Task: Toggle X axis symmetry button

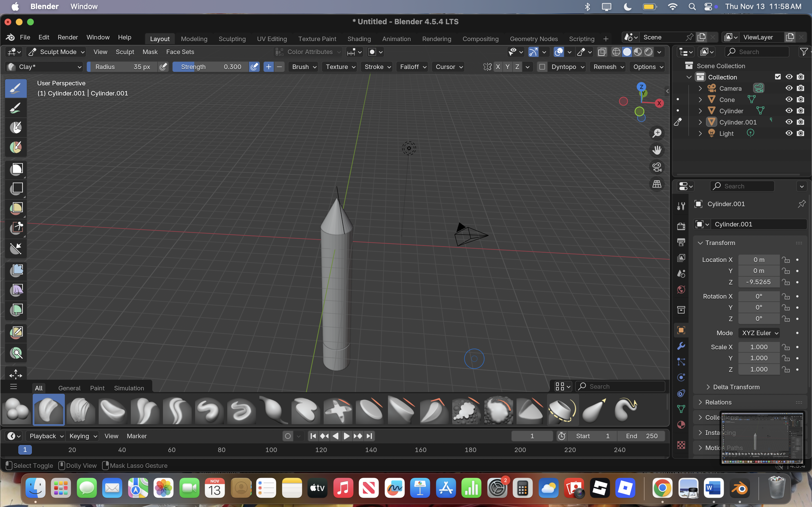Action: click(498, 67)
